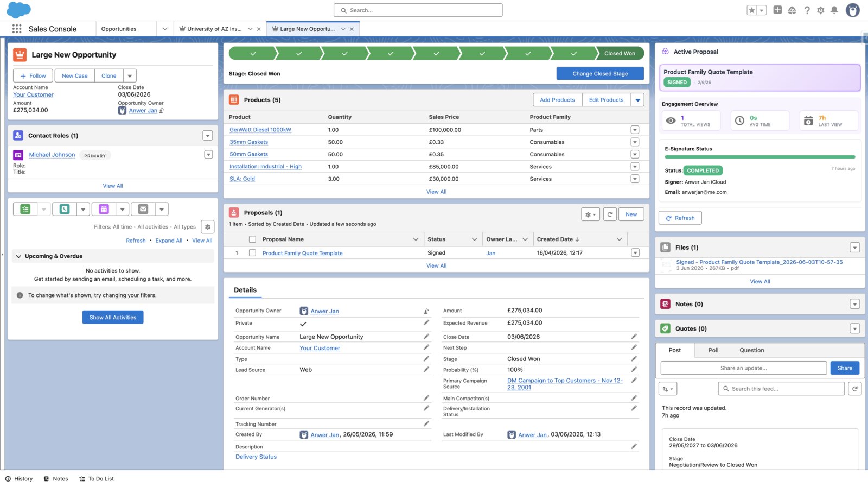Open the To Do List utility item

click(x=97, y=479)
